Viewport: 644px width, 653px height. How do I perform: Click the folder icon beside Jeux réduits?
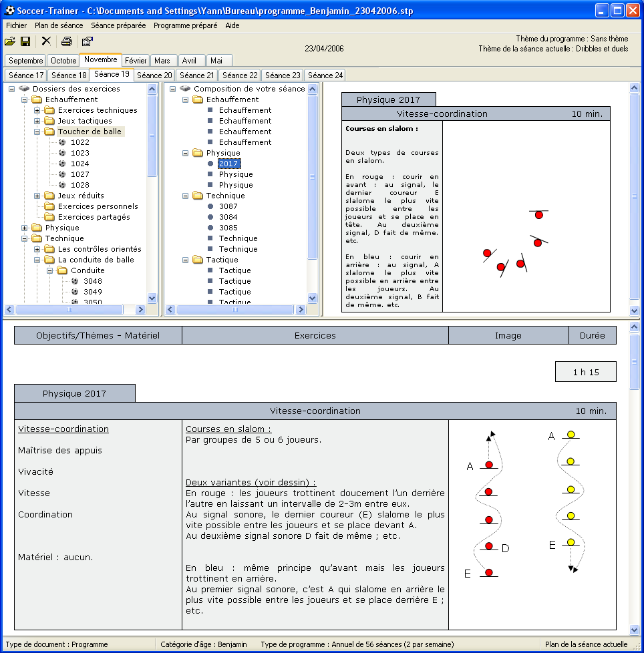[x=49, y=196]
